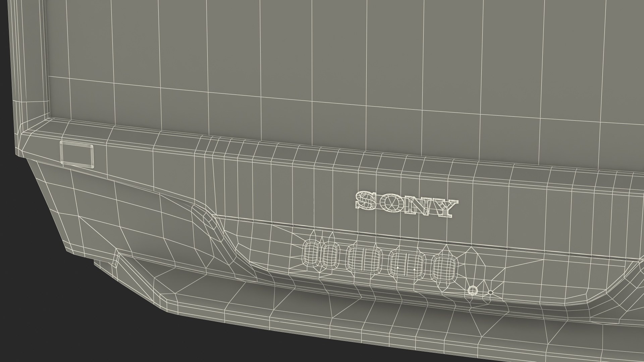This screenshot has width=644, height=362.
Task: Select the rectangular sensor window near the bezel corner
Action: 77,154
